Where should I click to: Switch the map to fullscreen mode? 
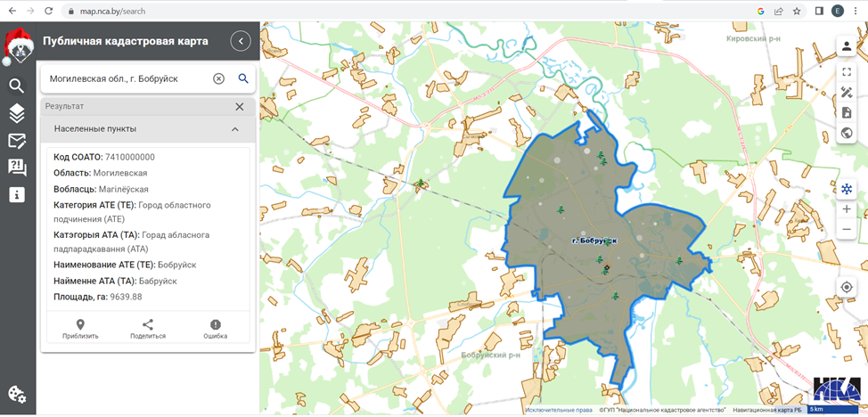(846, 71)
